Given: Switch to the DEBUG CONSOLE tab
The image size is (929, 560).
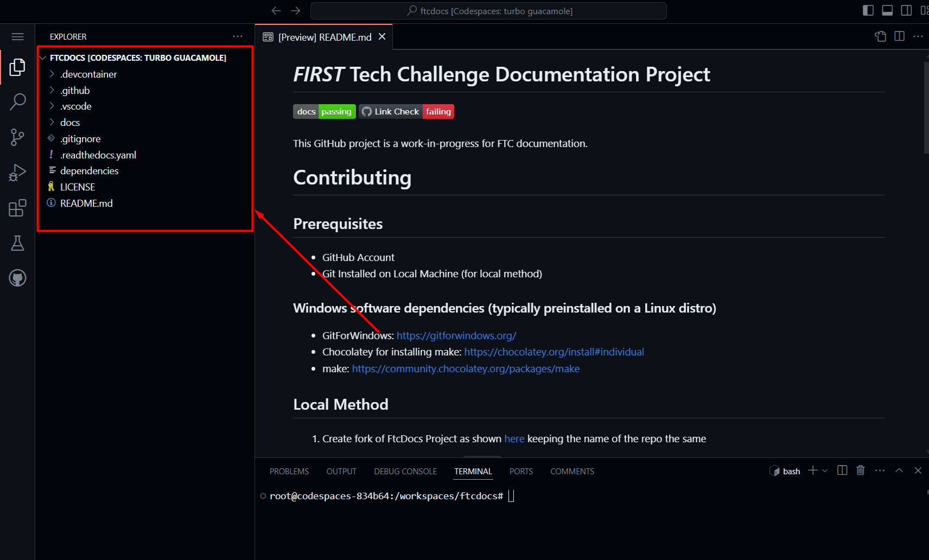Looking at the screenshot, I should click(405, 472).
